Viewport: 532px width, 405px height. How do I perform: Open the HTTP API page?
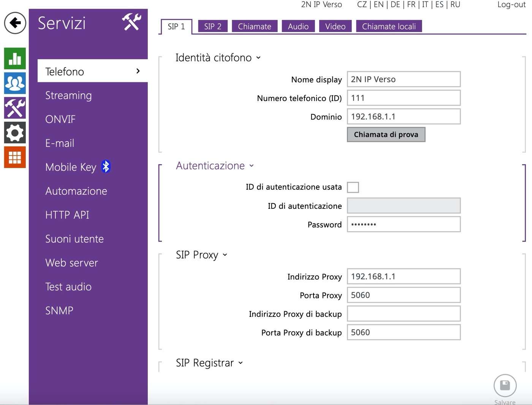(67, 215)
